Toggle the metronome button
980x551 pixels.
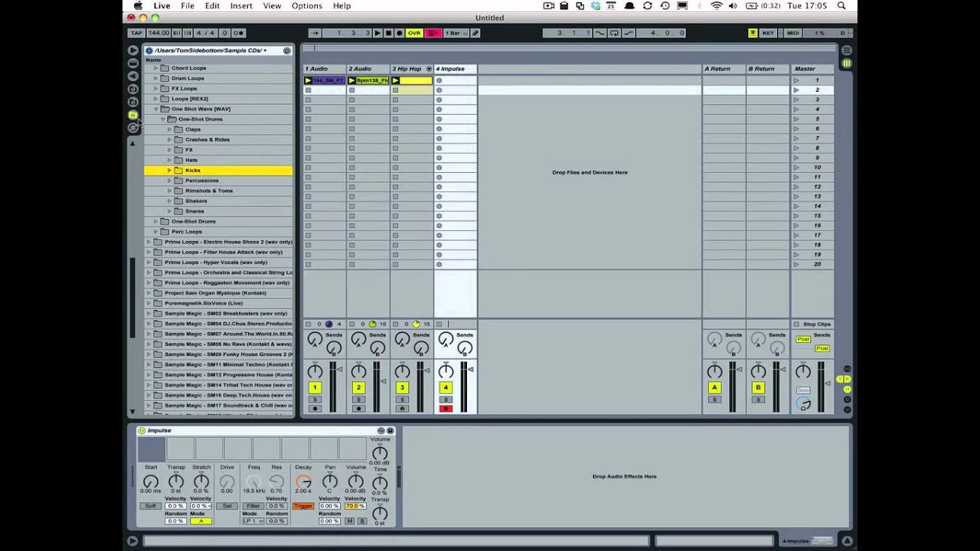point(238,33)
